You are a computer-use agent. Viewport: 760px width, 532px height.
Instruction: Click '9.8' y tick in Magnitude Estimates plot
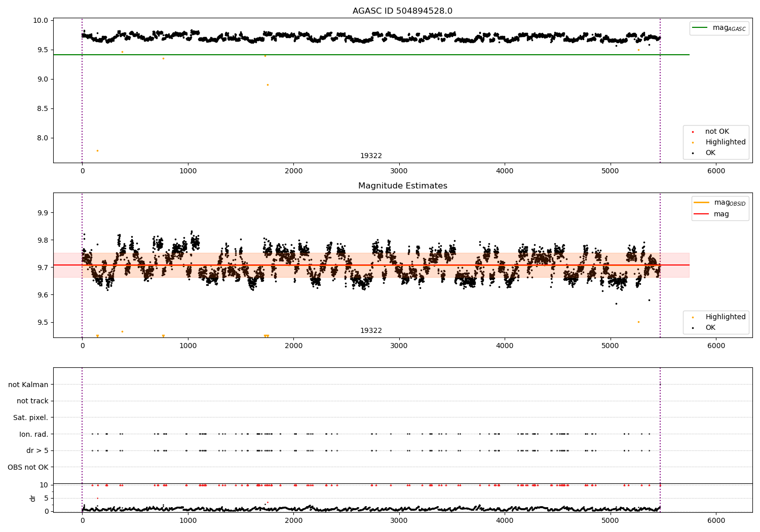pyautogui.click(x=43, y=240)
